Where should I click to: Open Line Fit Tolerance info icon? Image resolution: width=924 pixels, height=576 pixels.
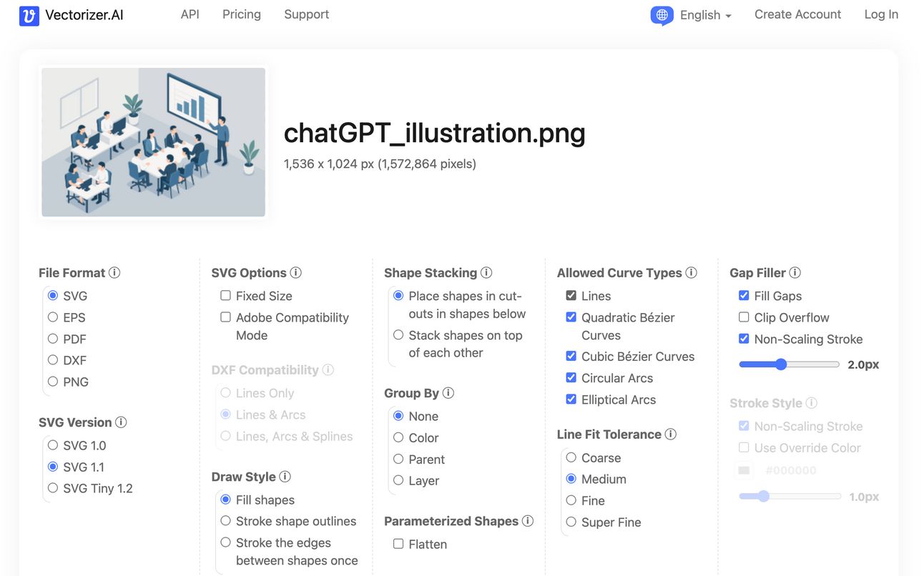coord(670,434)
